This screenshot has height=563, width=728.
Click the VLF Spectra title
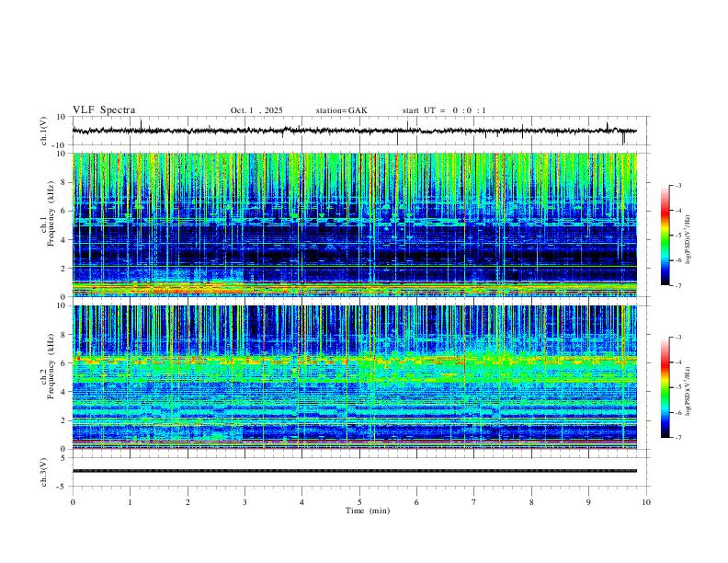pyautogui.click(x=104, y=110)
